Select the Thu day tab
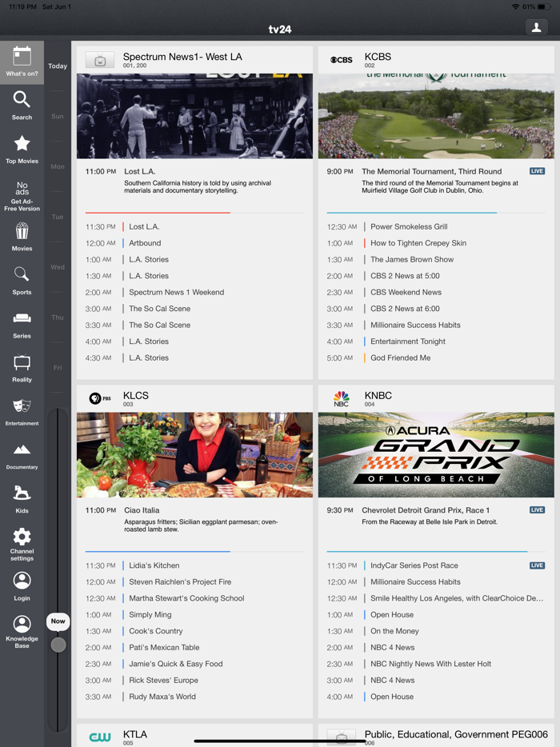Image resolution: width=560 pixels, height=747 pixels. (58, 318)
